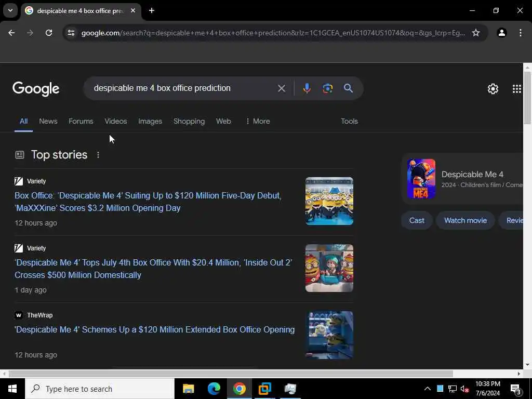Screen dimensions: 532x399
Task: Click the forward navigation arrow
Action: (x=30, y=33)
